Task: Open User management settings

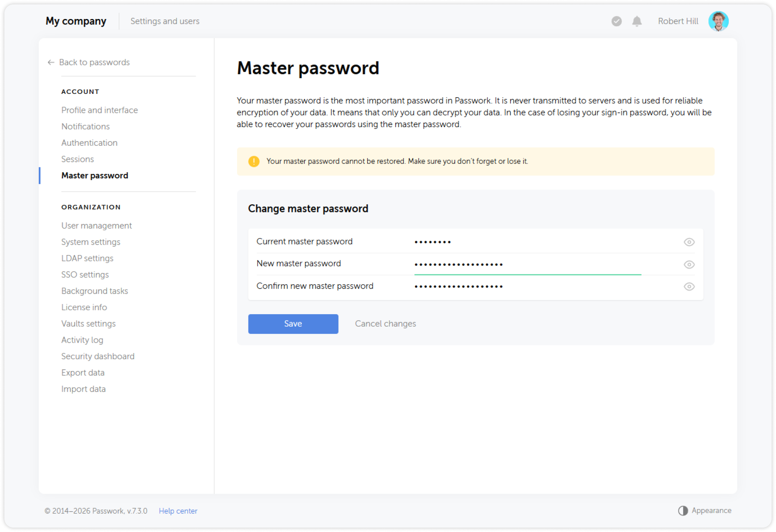Action: pyautogui.click(x=96, y=225)
